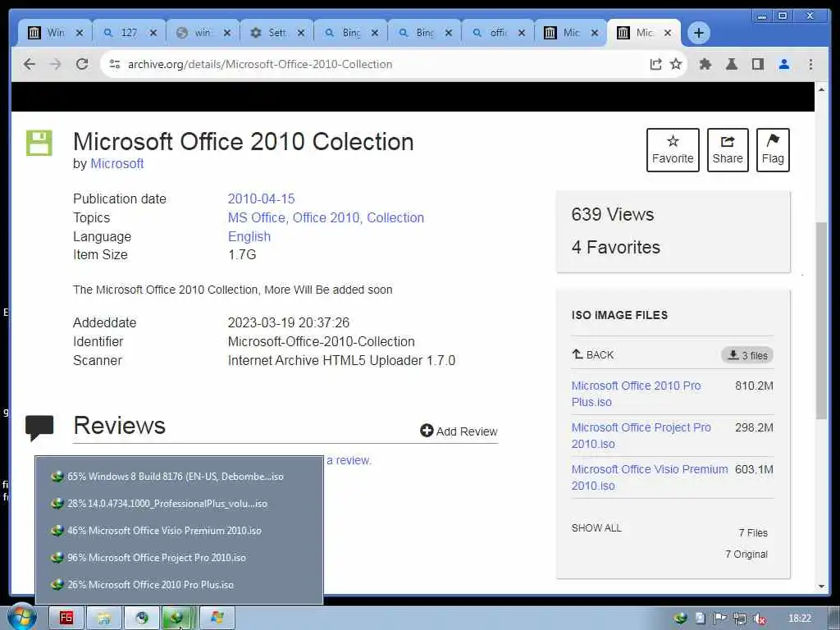
Task: Close the 'Sett' settings tab
Action: coord(301,33)
